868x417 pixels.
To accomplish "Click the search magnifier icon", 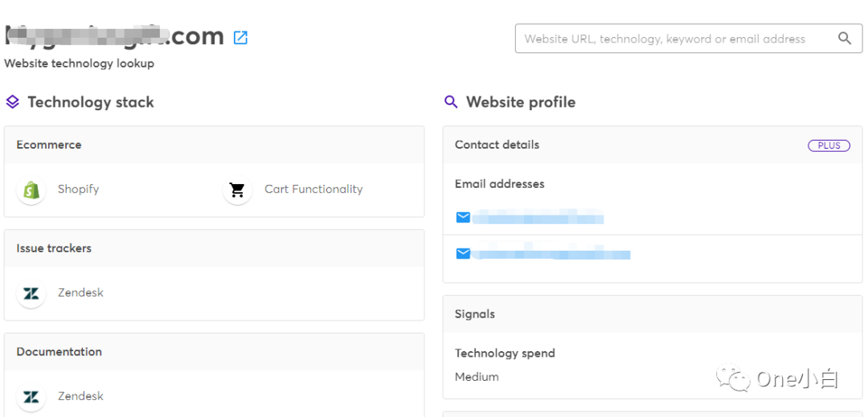I will point(844,38).
